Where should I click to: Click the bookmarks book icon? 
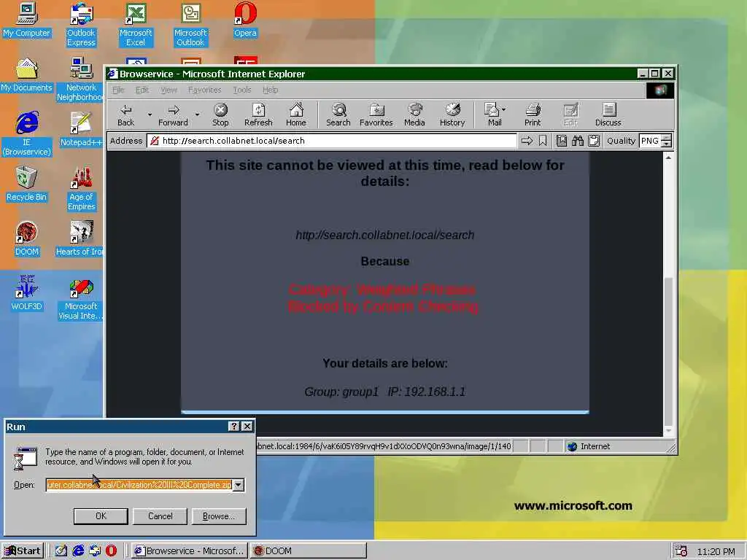562,141
